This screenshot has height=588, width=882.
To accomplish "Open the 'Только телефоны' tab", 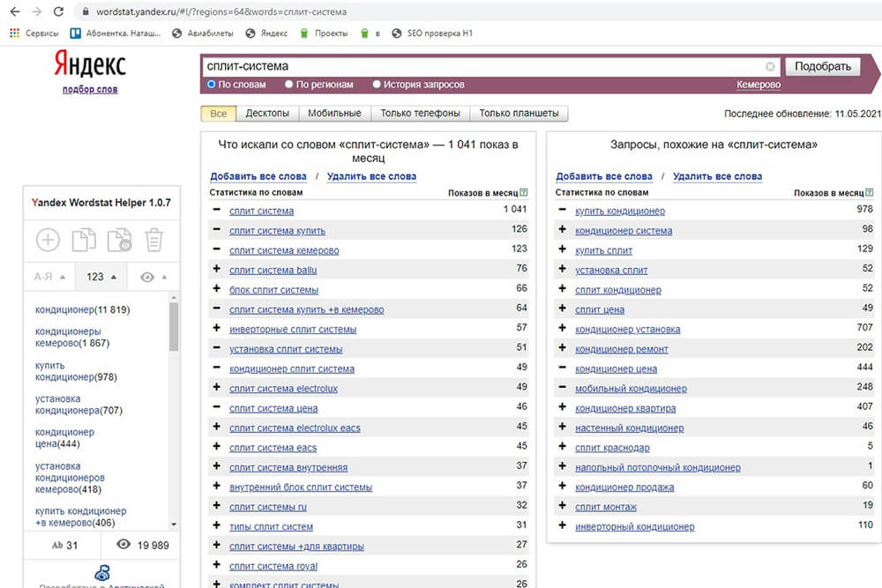I will tap(420, 114).
